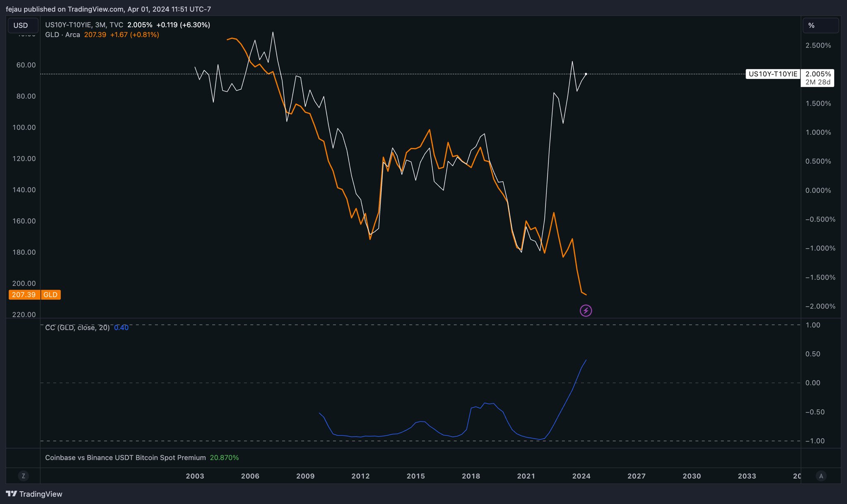Click the orange GLD price scale label
Screen dimensions: 847x504
point(50,295)
